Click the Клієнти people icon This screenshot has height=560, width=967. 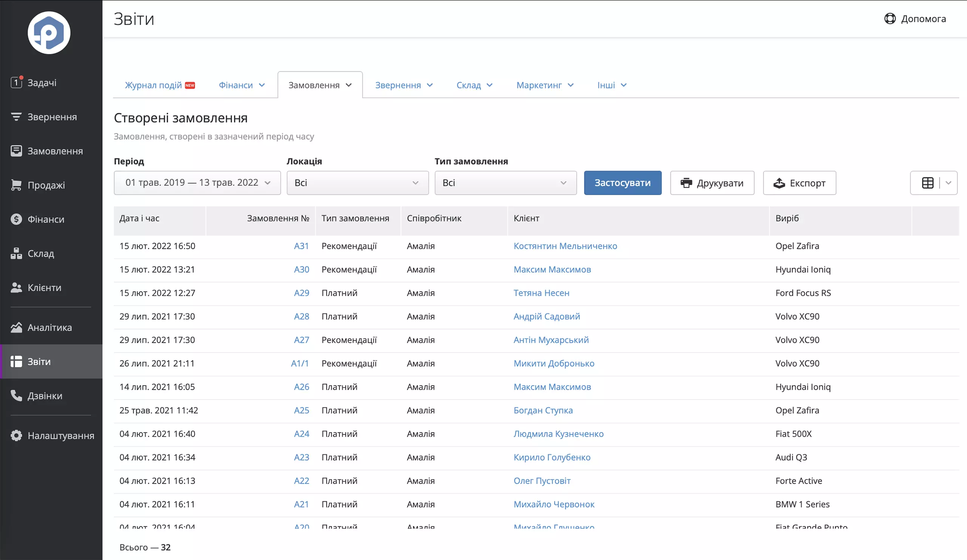16,287
